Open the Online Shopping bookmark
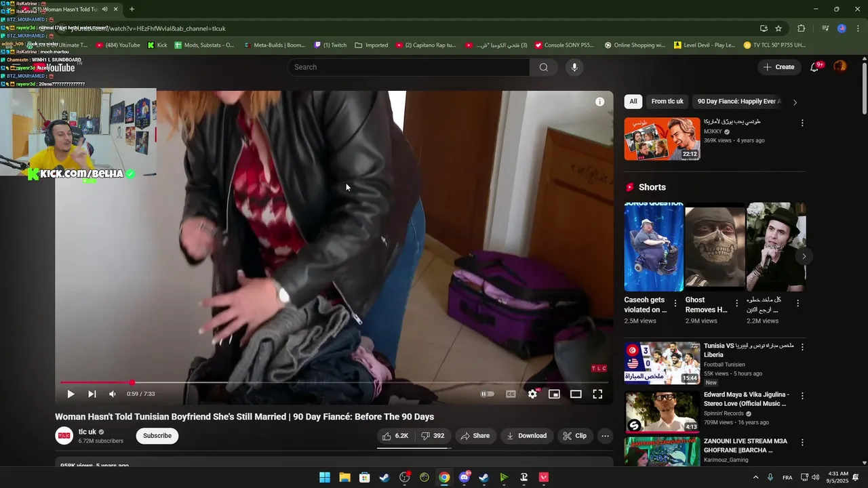 (635, 45)
